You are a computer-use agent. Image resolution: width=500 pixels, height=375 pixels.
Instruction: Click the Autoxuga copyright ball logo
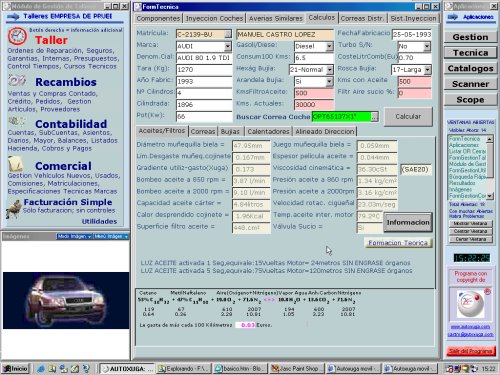(470, 304)
